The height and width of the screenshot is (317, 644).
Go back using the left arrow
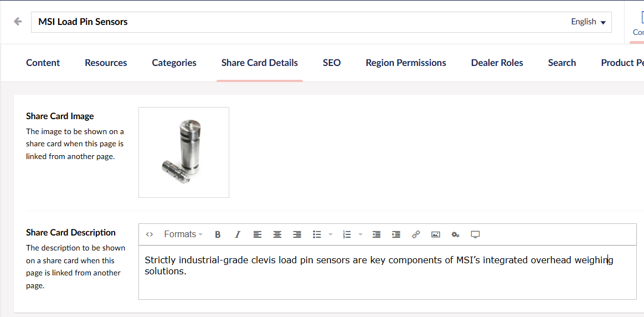18,22
